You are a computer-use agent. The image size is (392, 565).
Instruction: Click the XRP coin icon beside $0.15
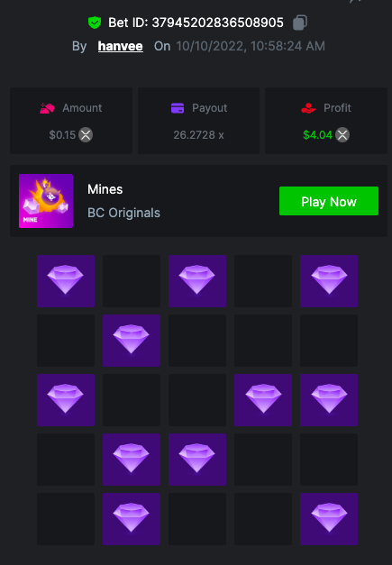pyautogui.click(x=86, y=135)
